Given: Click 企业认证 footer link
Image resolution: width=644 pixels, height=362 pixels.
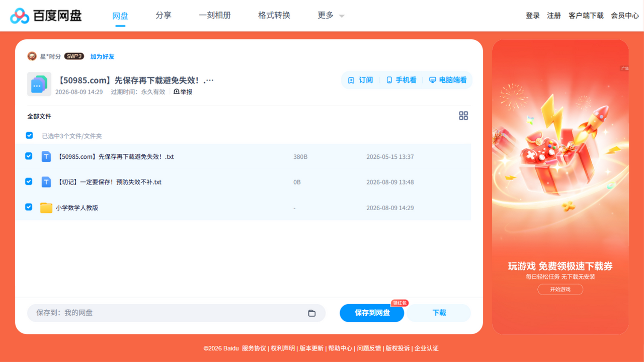Looking at the screenshot, I should coord(427,348).
